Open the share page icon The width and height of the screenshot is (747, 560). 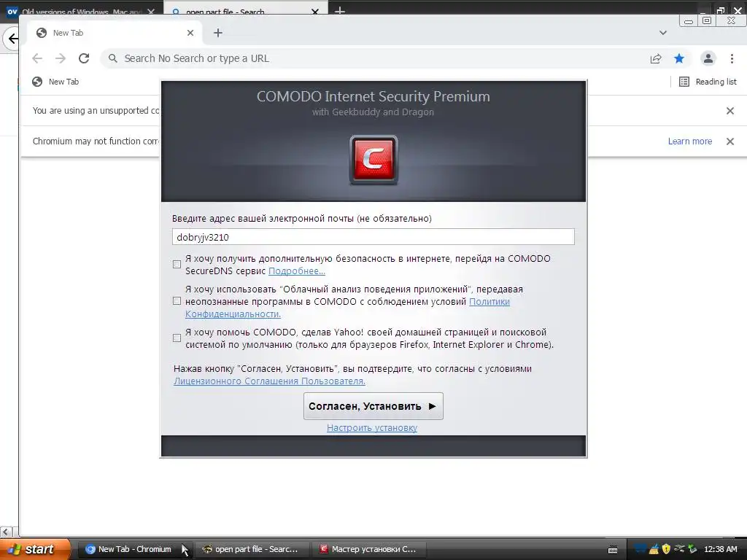(x=656, y=58)
